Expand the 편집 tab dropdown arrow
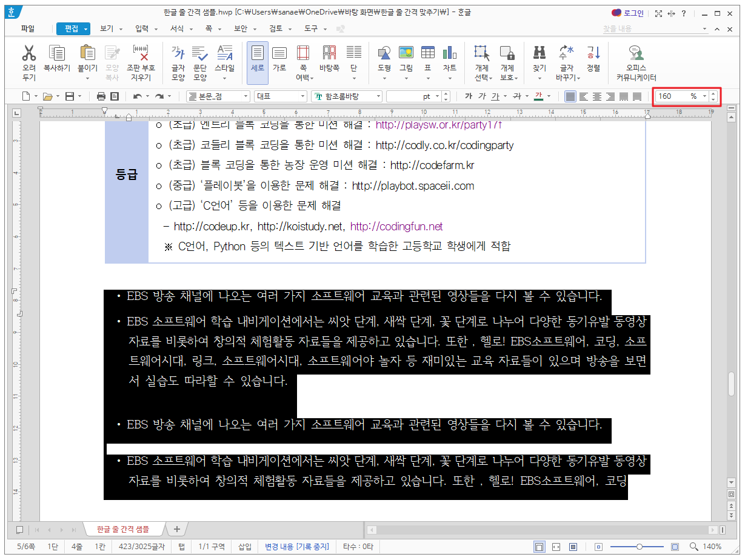Screen dimensions: 745x560 point(86,28)
